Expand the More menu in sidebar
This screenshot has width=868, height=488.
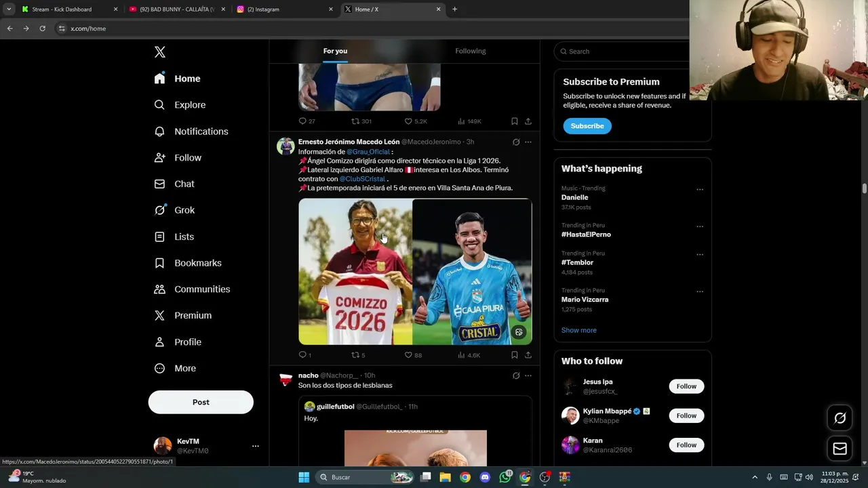(176, 368)
